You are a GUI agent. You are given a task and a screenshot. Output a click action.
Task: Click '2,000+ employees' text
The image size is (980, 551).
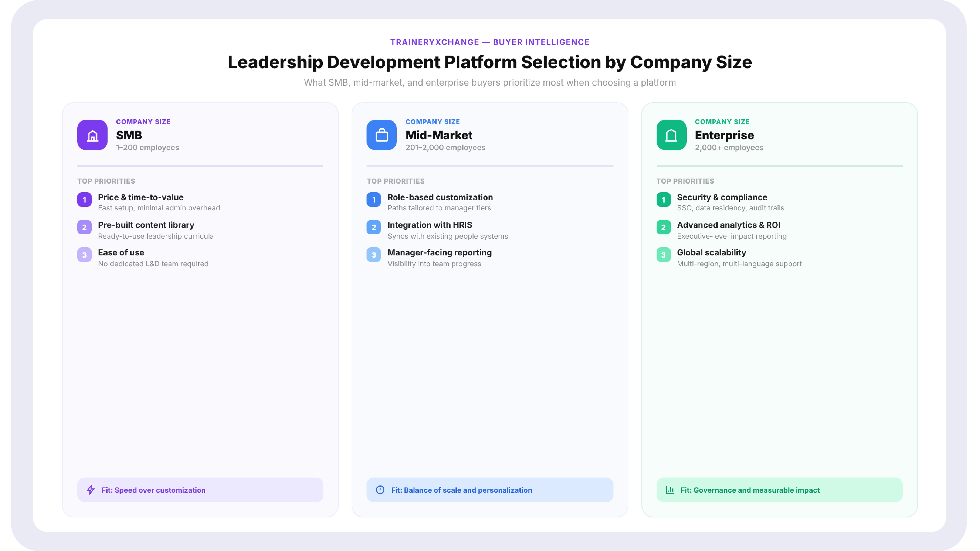(729, 147)
